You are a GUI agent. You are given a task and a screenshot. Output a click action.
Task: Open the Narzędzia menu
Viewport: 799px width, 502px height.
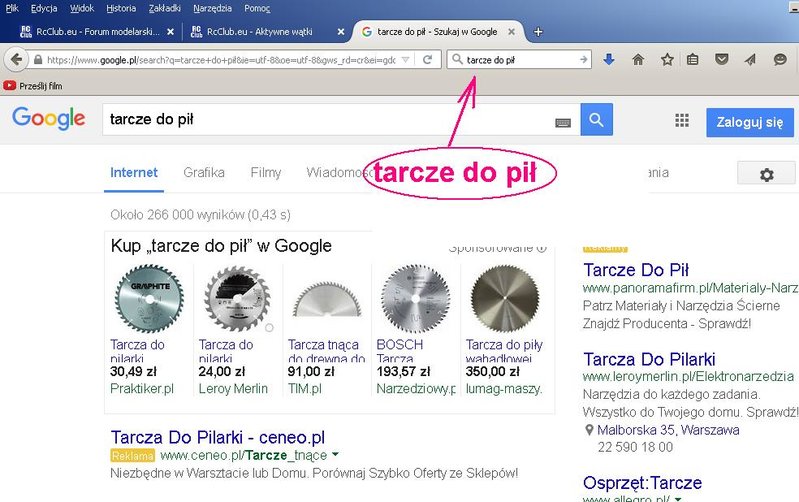point(212,8)
